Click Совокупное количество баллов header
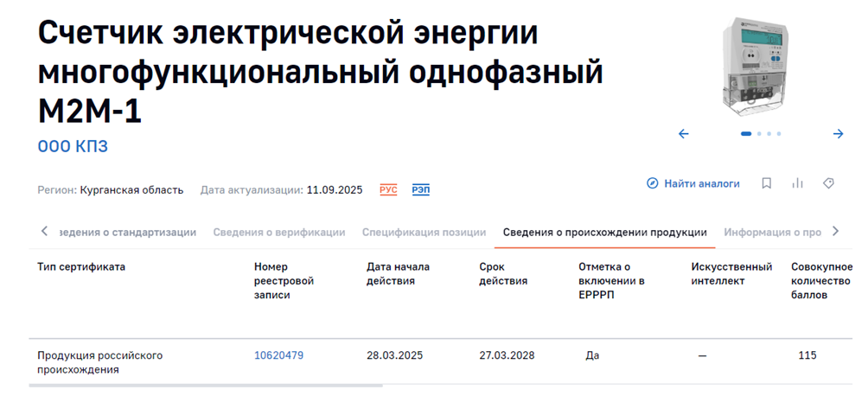The width and height of the screenshot is (868, 409). tap(820, 281)
